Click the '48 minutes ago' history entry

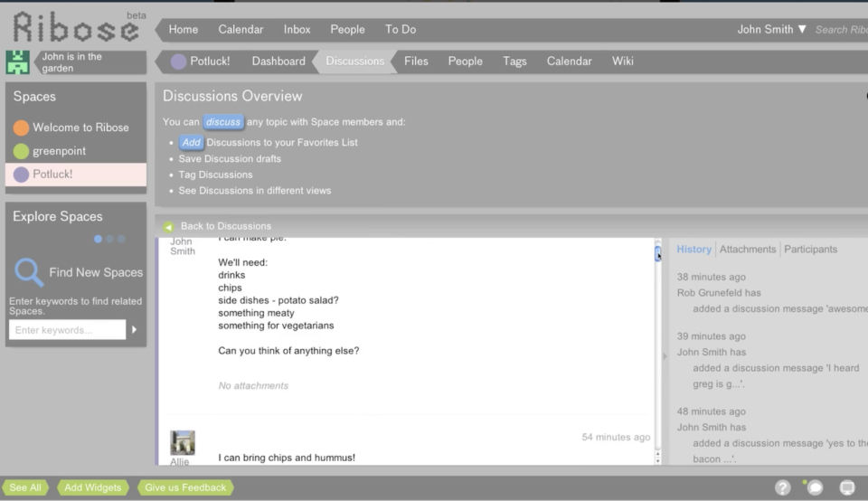click(x=711, y=411)
